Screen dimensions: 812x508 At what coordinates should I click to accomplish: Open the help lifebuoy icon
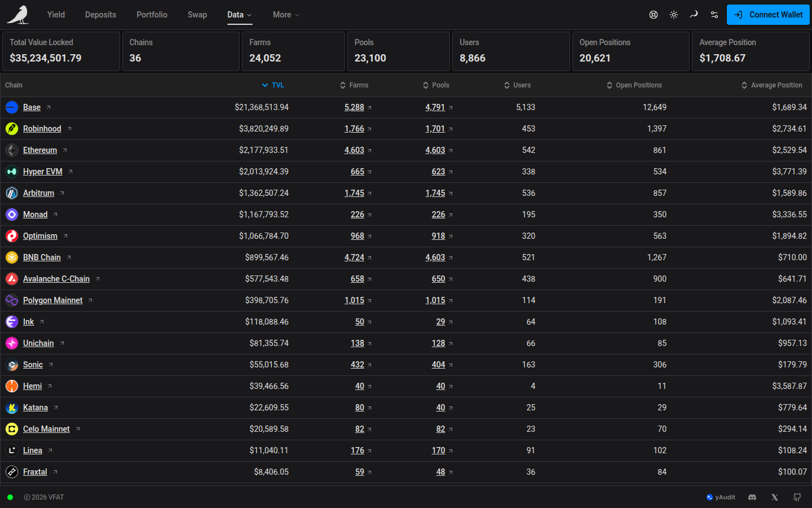pyautogui.click(x=654, y=15)
